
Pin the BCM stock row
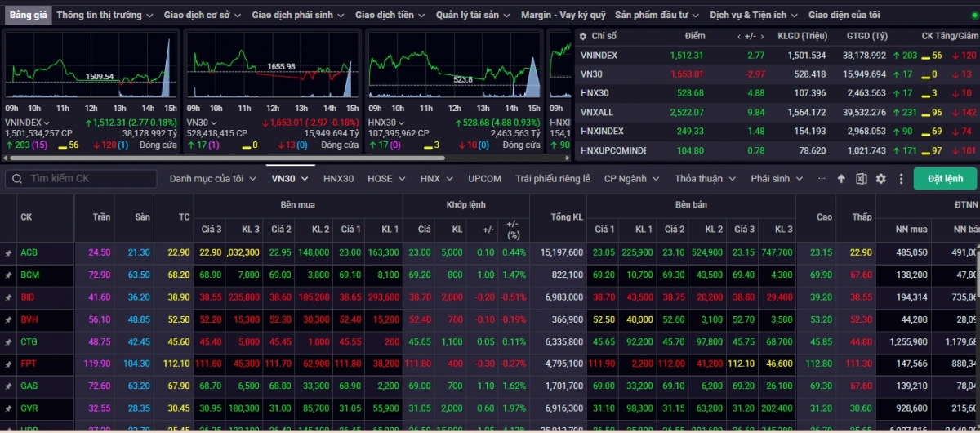[x=8, y=276]
